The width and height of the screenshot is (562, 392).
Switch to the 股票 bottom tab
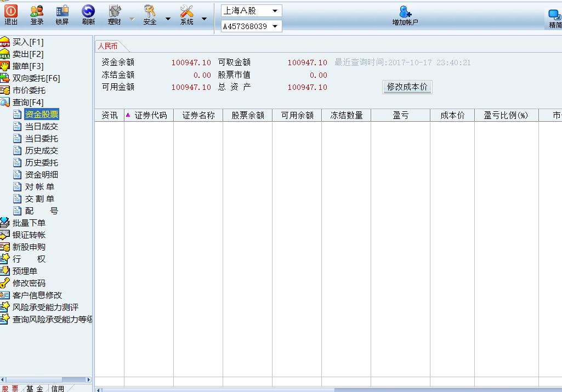(x=10, y=388)
